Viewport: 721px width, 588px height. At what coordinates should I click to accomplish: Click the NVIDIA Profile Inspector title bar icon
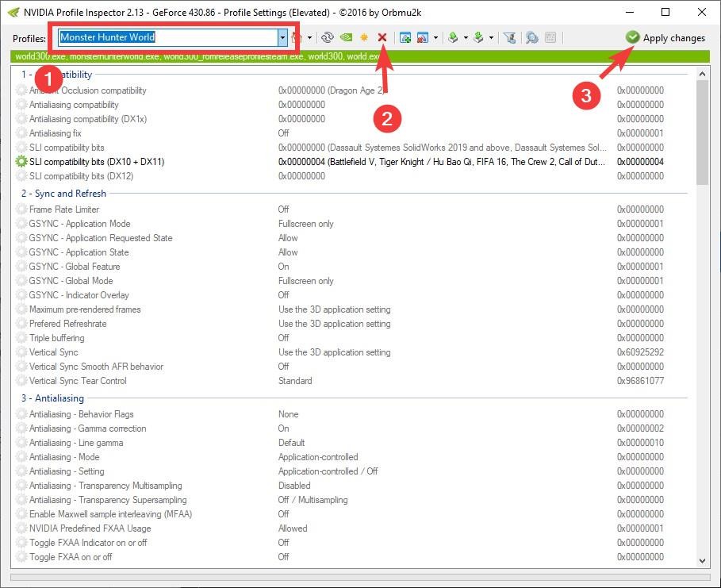point(13,12)
